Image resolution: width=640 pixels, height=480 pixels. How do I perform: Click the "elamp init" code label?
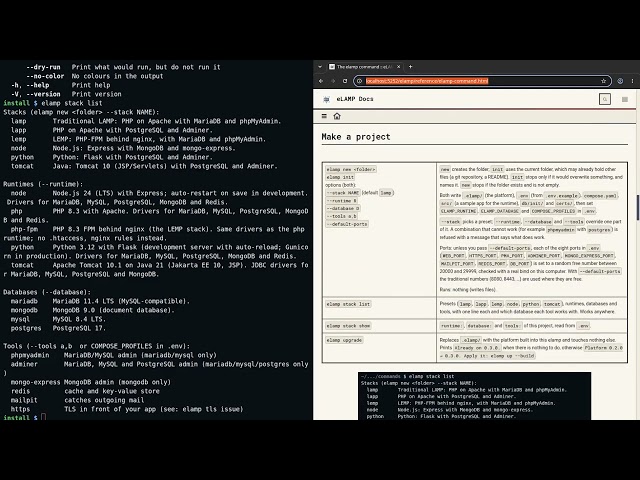point(340,177)
